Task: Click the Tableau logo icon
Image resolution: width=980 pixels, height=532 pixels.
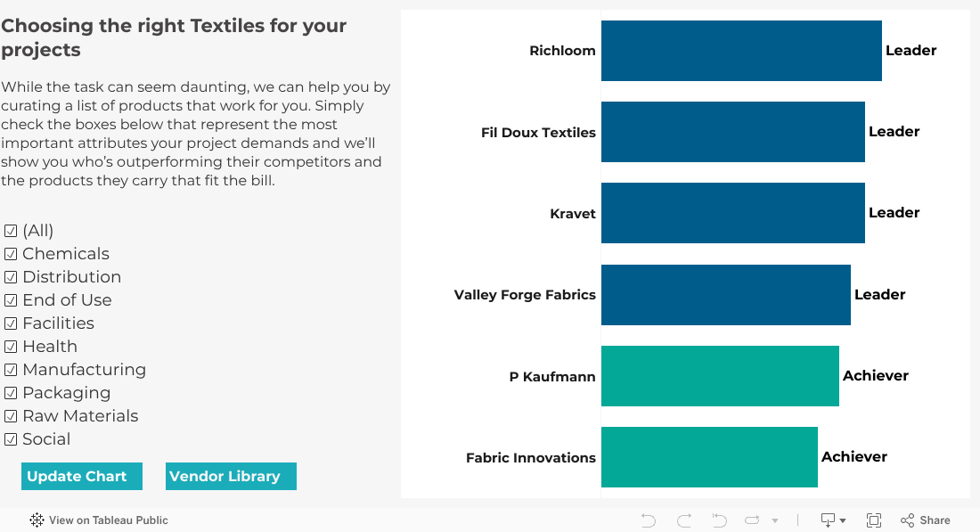Action: (37, 520)
